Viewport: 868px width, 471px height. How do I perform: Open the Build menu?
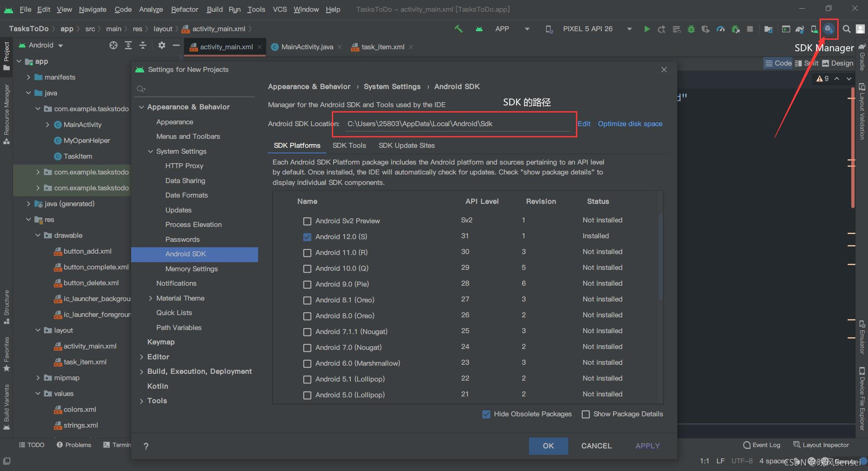coord(214,9)
